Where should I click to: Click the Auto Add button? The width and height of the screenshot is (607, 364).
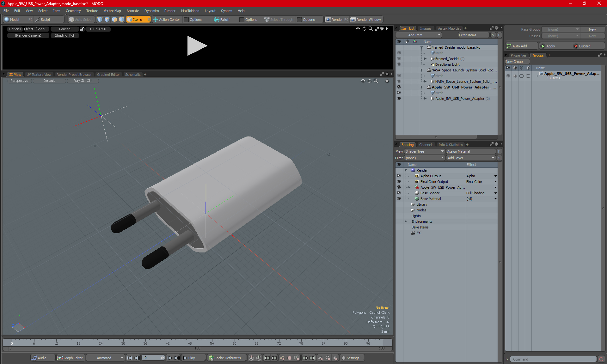tap(520, 46)
